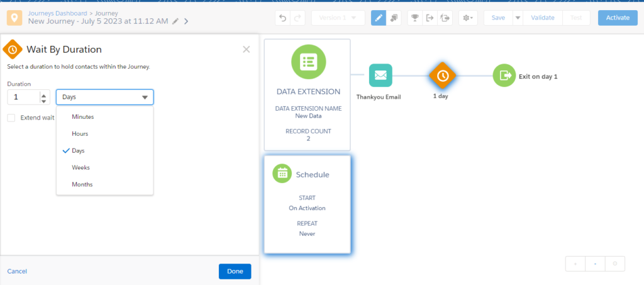Viewport: 644px width, 285px height.
Task: Click the Thankyou Email activity icon
Action: click(380, 75)
